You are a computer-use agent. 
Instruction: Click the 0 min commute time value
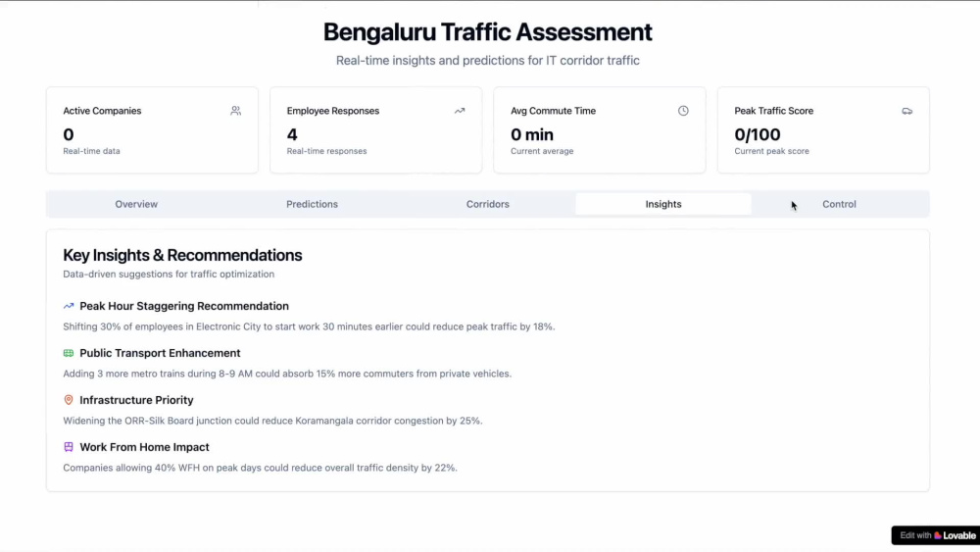[532, 134]
